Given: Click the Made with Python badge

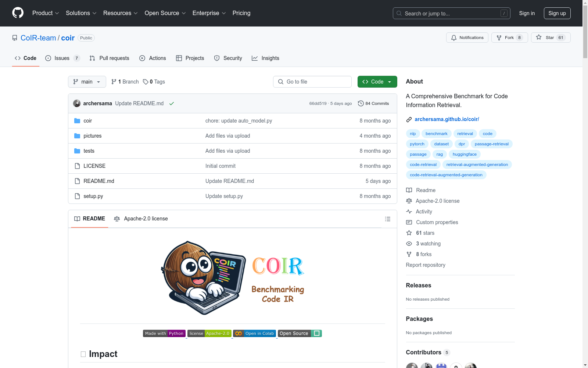Looking at the screenshot, I should [164, 333].
